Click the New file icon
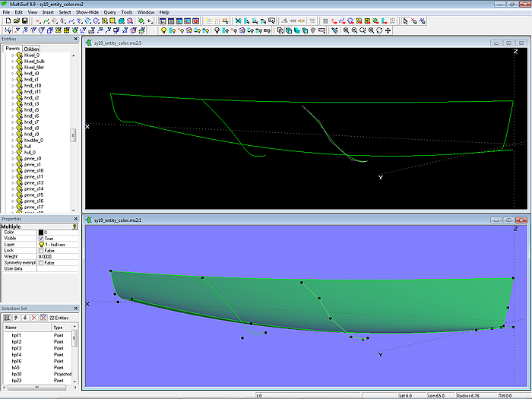 (7, 21)
